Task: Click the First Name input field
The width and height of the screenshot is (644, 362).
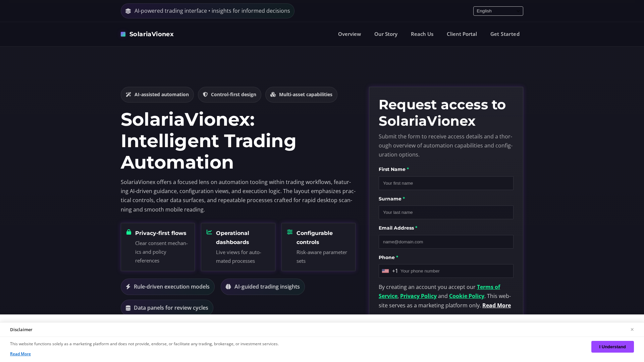Action: point(446,183)
